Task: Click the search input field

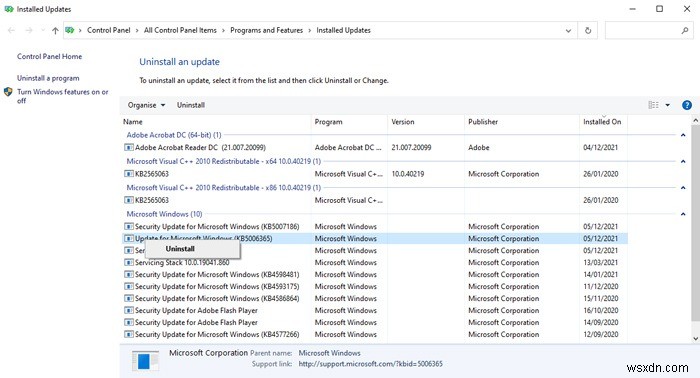Action: pos(642,30)
